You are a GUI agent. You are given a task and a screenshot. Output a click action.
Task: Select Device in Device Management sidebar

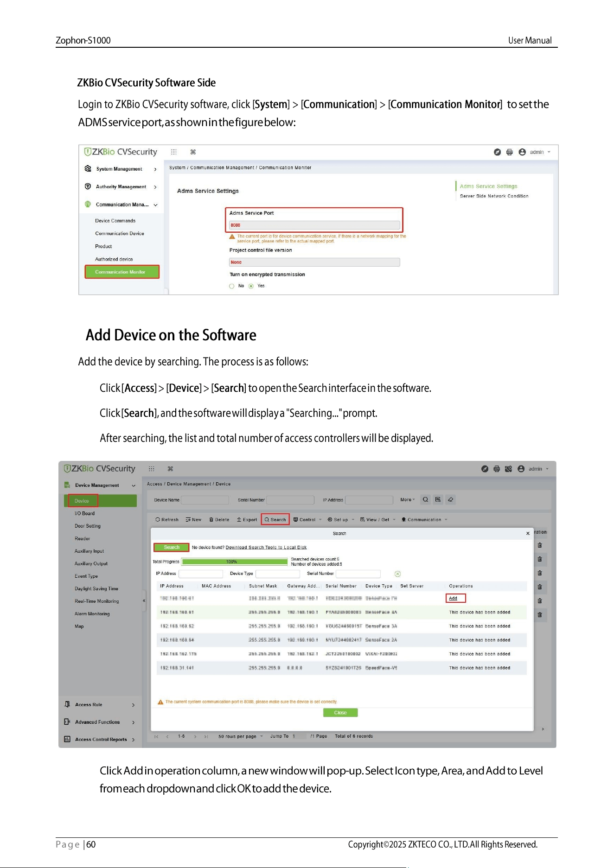coord(100,501)
